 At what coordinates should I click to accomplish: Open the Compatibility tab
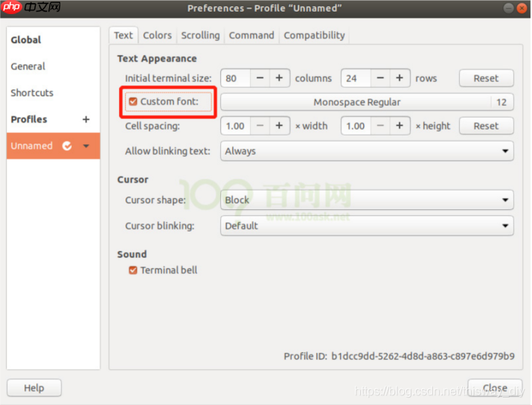point(314,35)
